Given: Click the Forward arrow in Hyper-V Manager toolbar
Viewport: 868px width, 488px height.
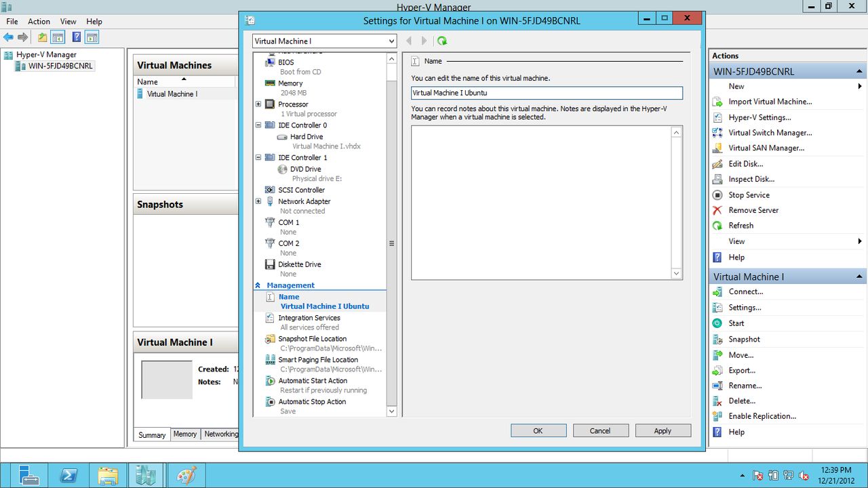Looking at the screenshot, I should [x=23, y=37].
